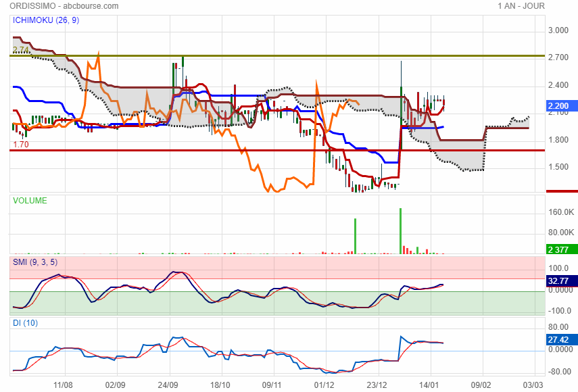This screenshot has width=578, height=392.
Task: Click the "ORDISSIMO - abcbourse.com" chart title
Action: [x=64, y=6]
